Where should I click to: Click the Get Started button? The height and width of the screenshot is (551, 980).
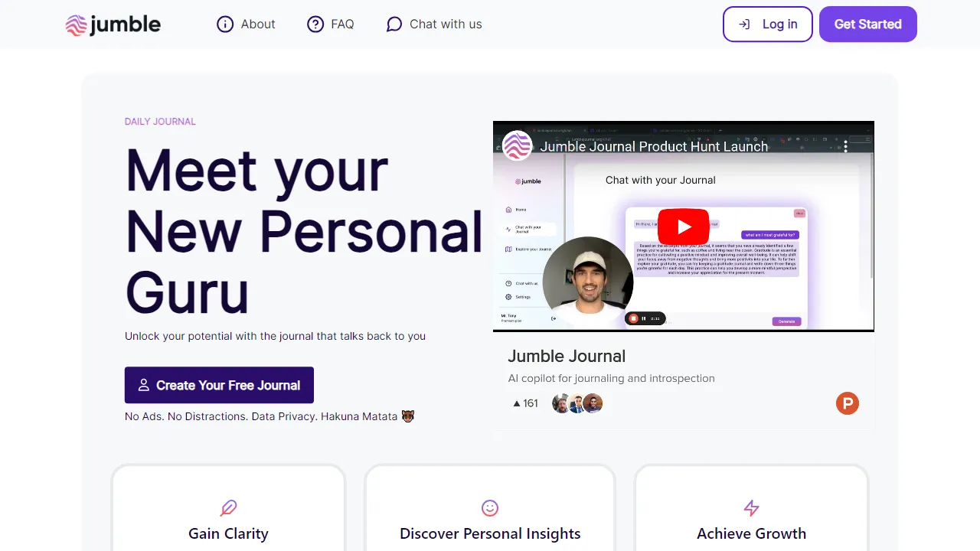click(868, 24)
